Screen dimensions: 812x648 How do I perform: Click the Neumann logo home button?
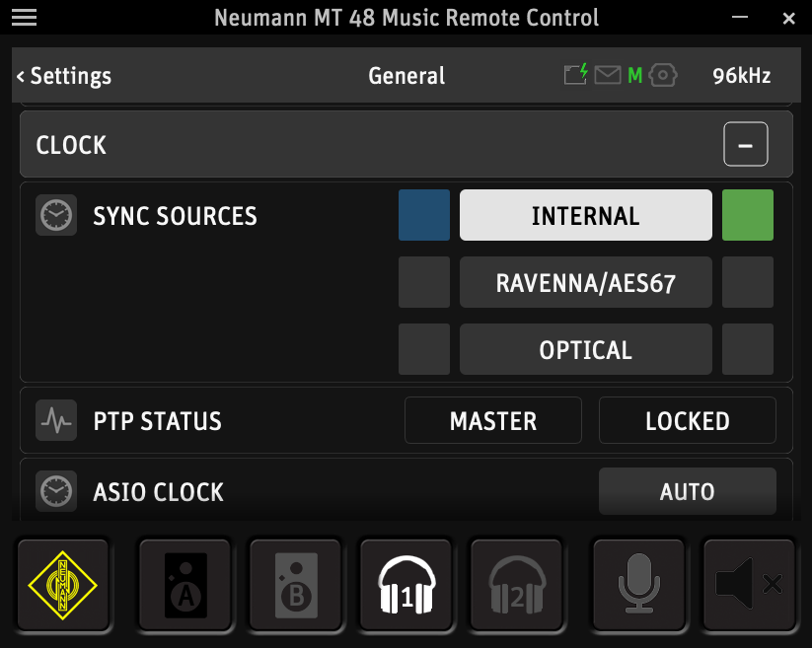(x=63, y=586)
